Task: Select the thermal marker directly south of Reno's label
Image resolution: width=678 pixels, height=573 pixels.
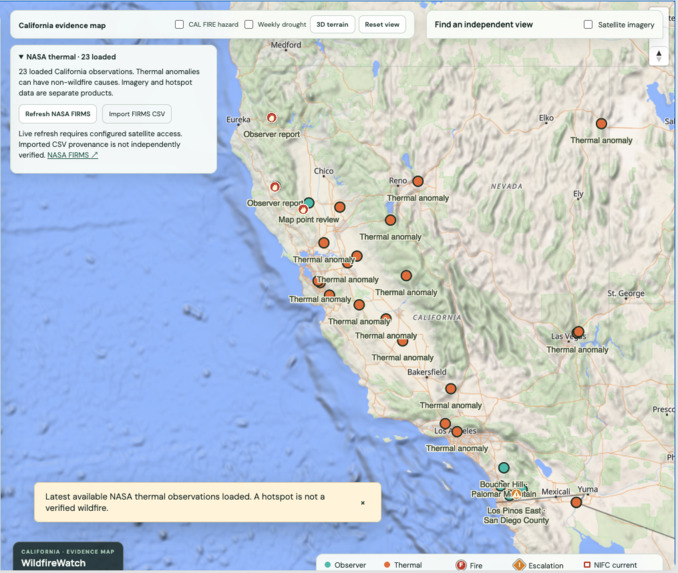Action: pyautogui.click(x=390, y=220)
